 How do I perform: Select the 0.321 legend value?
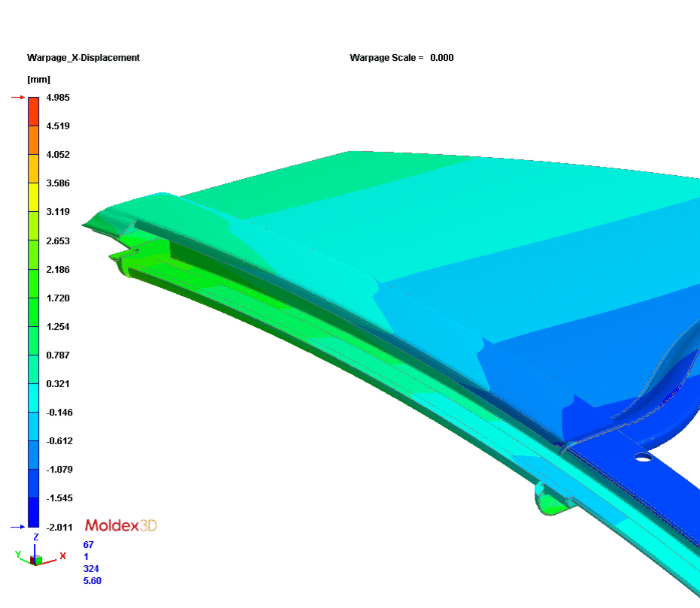click(x=58, y=383)
